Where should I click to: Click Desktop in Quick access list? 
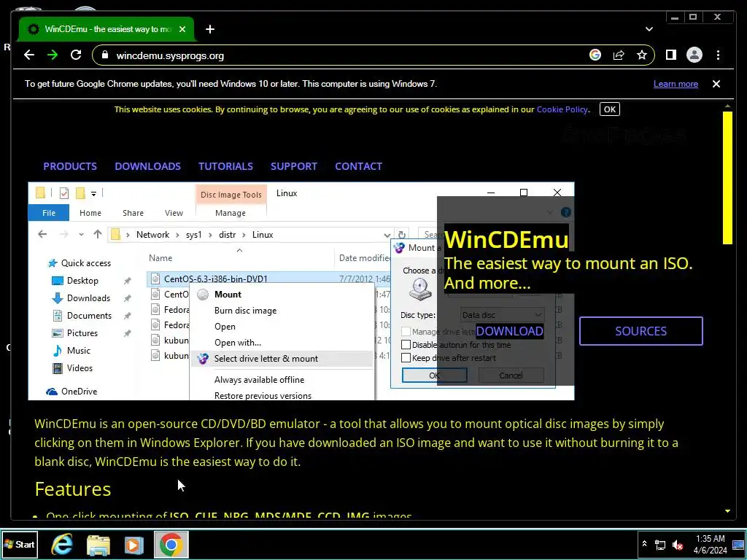pyautogui.click(x=82, y=281)
